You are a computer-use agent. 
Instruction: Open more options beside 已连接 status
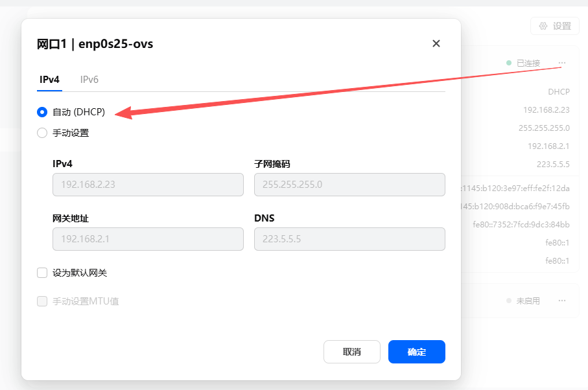pos(562,63)
